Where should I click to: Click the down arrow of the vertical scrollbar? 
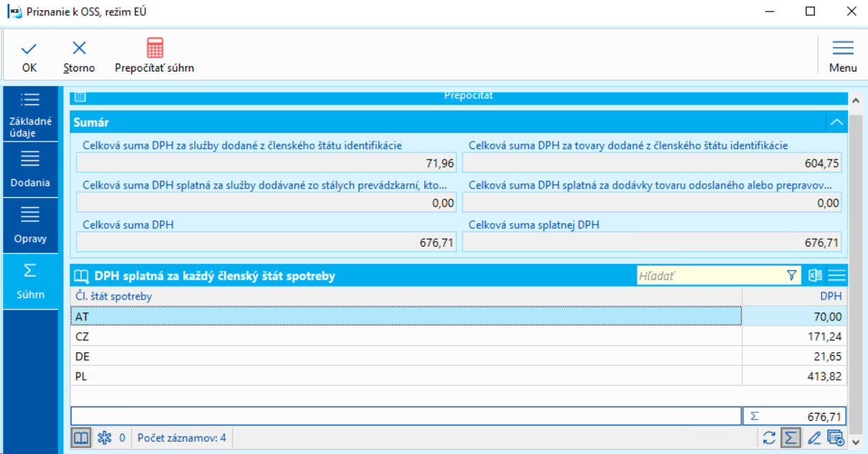(x=856, y=442)
